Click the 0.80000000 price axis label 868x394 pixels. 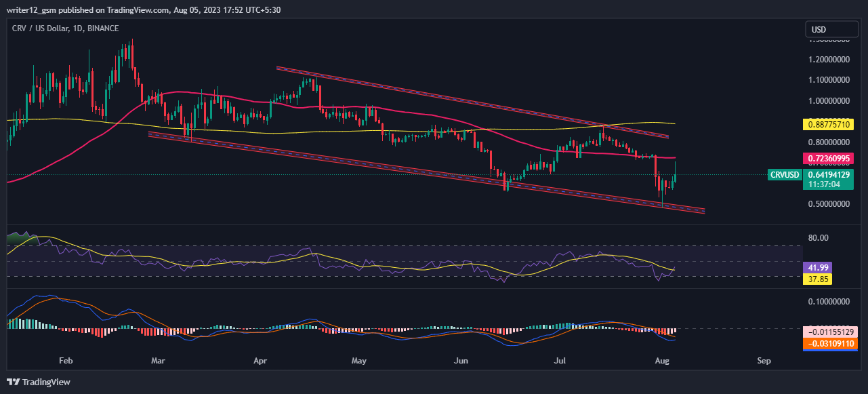pyautogui.click(x=829, y=142)
